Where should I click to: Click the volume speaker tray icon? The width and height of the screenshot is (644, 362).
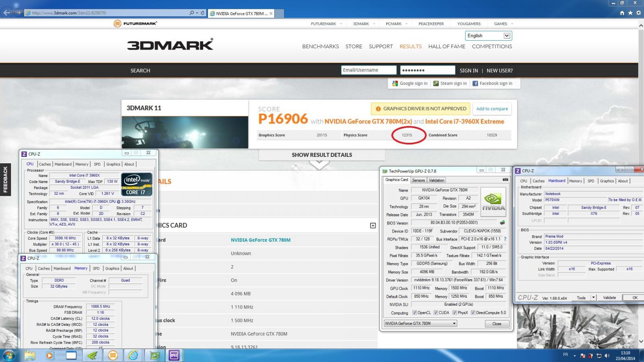tap(607, 356)
